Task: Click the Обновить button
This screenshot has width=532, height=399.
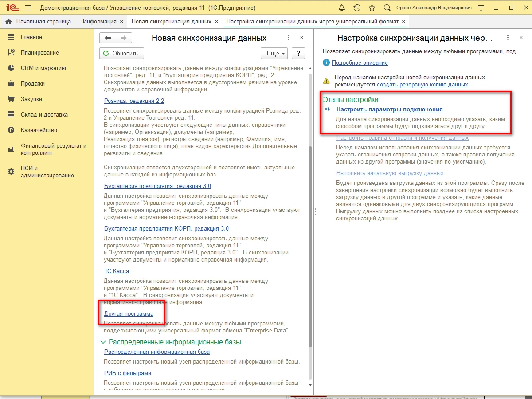Action: tap(121, 53)
